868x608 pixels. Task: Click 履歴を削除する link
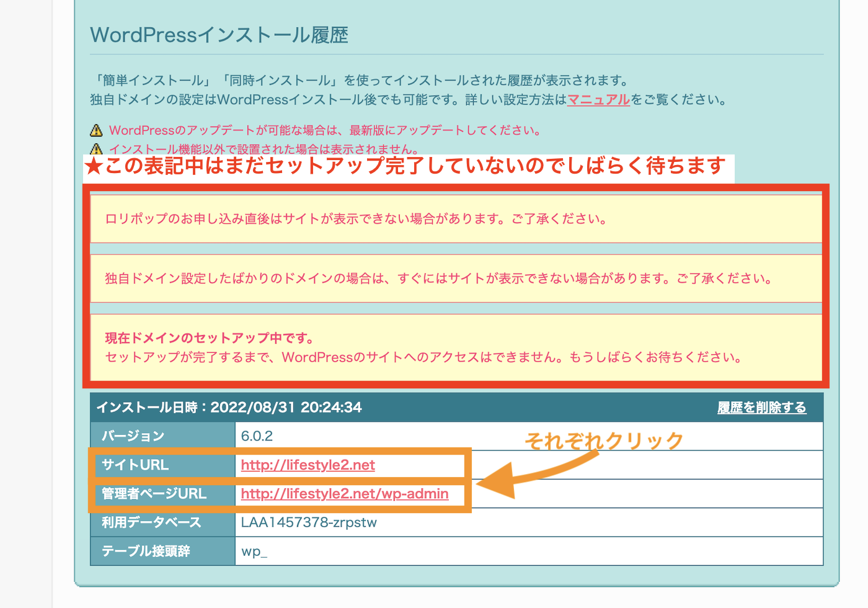coord(762,408)
